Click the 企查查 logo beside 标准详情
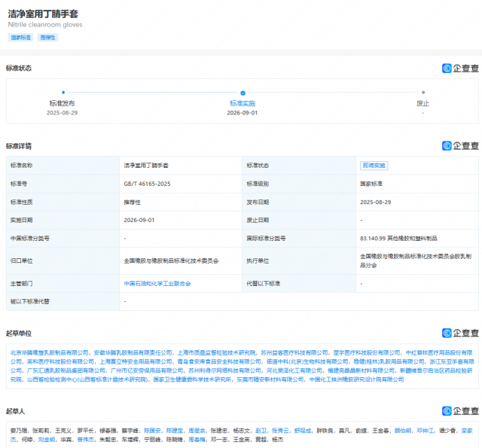This screenshot has height=448, width=482. coord(460,145)
